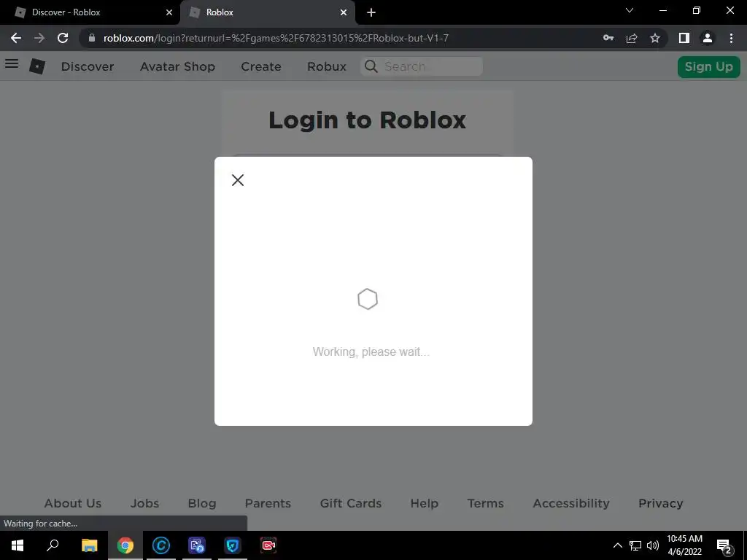Open the Discover page link
Viewport: 747px width, 560px height.
pyautogui.click(x=88, y=66)
